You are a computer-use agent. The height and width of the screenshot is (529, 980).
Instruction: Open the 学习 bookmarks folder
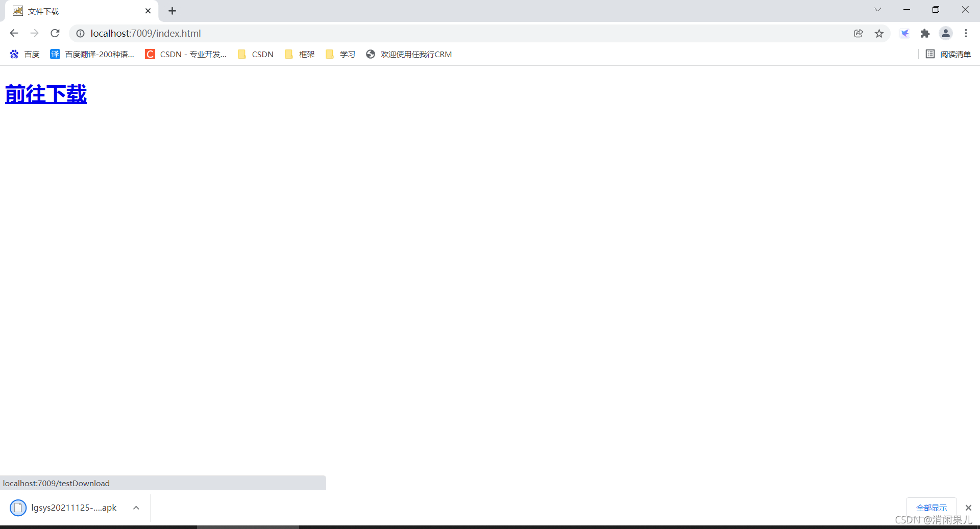pos(340,54)
